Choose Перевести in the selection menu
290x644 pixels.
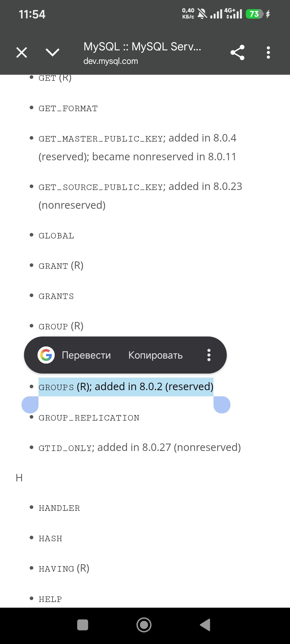(86, 355)
